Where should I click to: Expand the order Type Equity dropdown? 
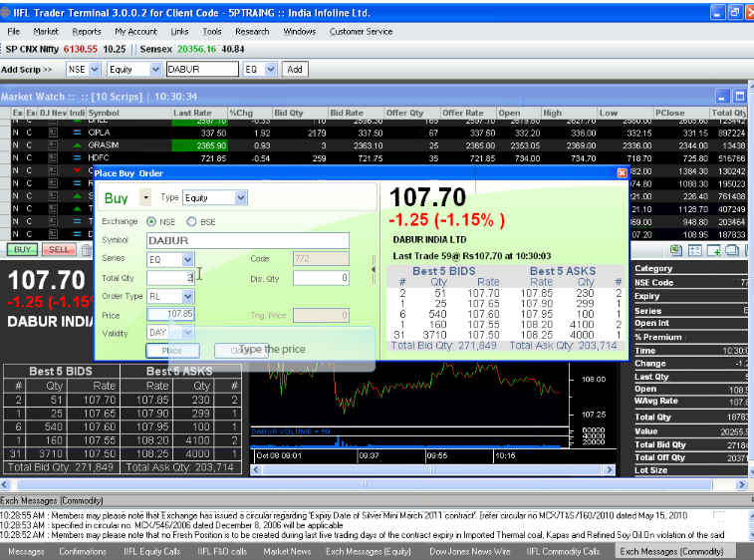click(x=240, y=198)
